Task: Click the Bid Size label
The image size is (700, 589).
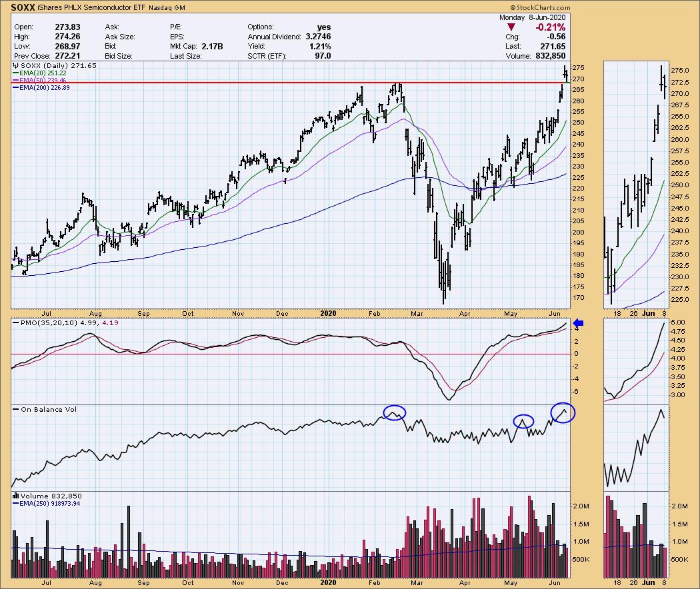Action: [x=118, y=56]
